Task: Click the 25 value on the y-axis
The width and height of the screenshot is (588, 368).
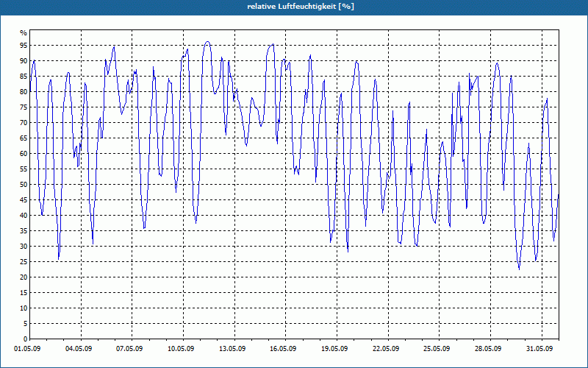Action: (x=24, y=262)
